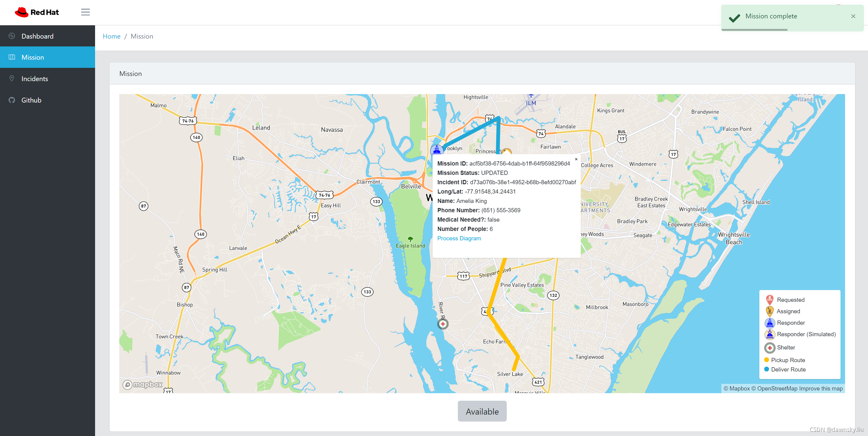Screen dimensions: 868x436
Task: Click the Github navigation icon
Action: 12,100
